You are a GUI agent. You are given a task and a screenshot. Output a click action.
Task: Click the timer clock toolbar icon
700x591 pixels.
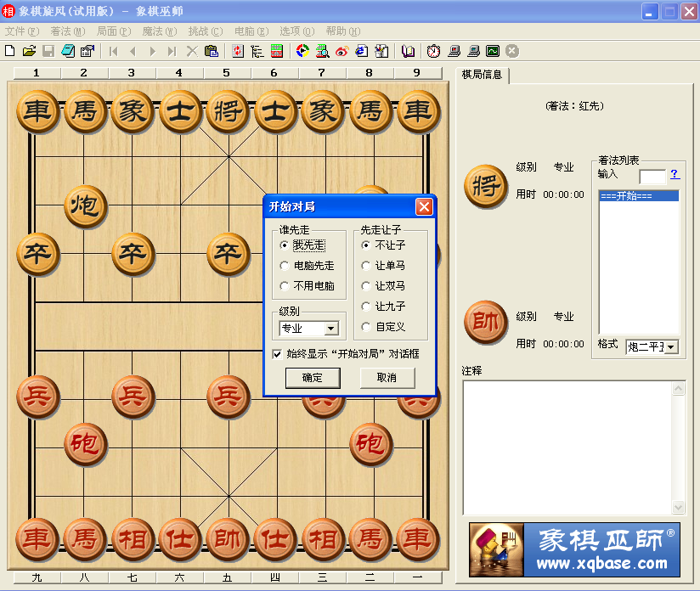432,50
